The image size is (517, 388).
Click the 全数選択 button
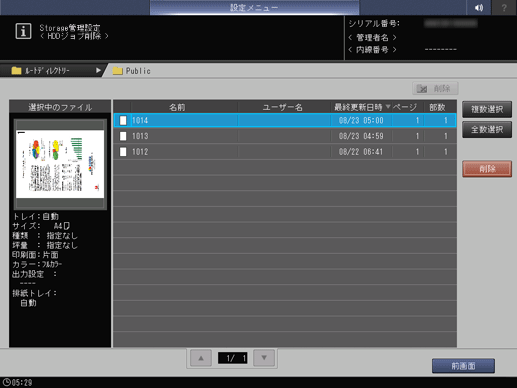(487, 130)
